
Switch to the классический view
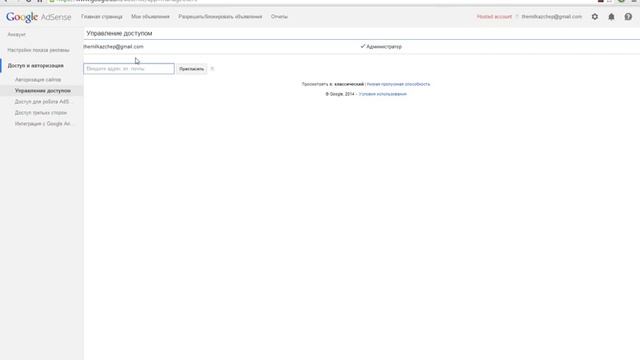click(x=349, y=84)
